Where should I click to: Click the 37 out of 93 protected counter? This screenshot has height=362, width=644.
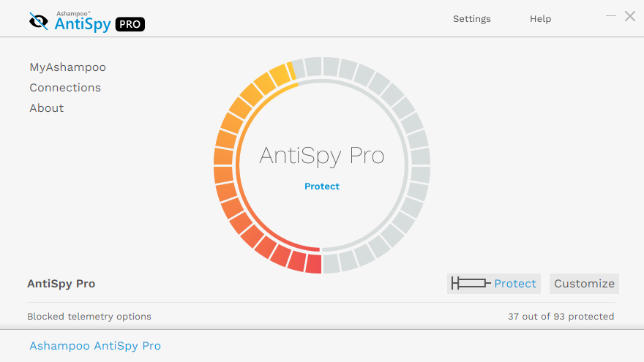tap(561, 317)
